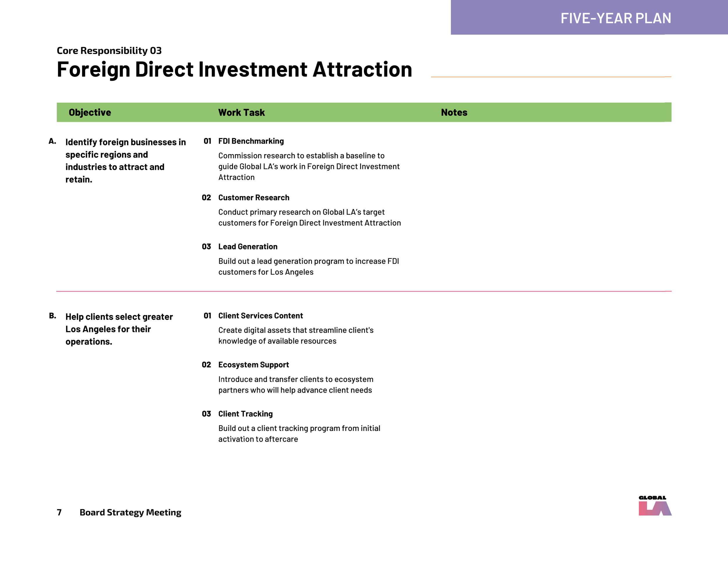The image size is (728, 563).
Task: Click the 'Foreign Direct Investment Attraction' title
Action: coord(234,69)
